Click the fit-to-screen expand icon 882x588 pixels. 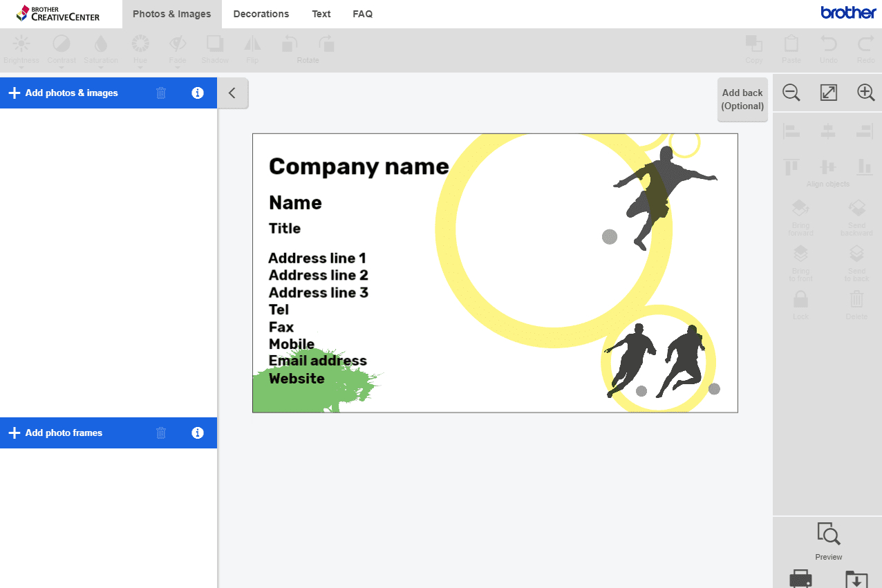point(828,93)
